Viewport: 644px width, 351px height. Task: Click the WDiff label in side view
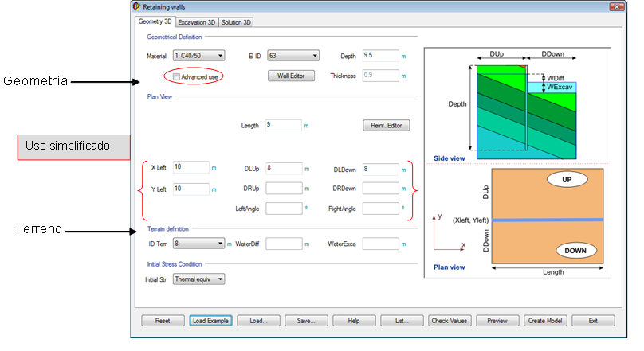point(556,78)
